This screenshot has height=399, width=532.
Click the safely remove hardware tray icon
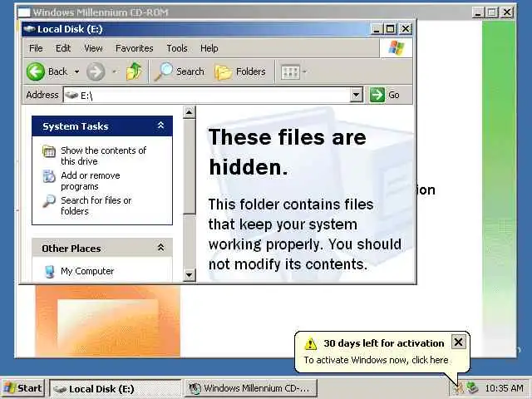tap(472, 388)
